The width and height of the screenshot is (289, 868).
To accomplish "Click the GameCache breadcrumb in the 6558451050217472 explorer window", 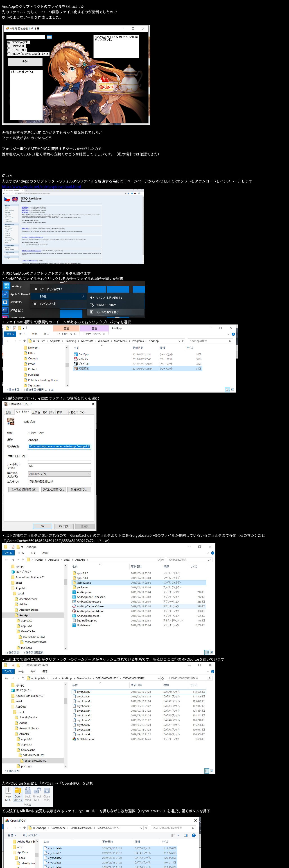I will click(84, 678).
